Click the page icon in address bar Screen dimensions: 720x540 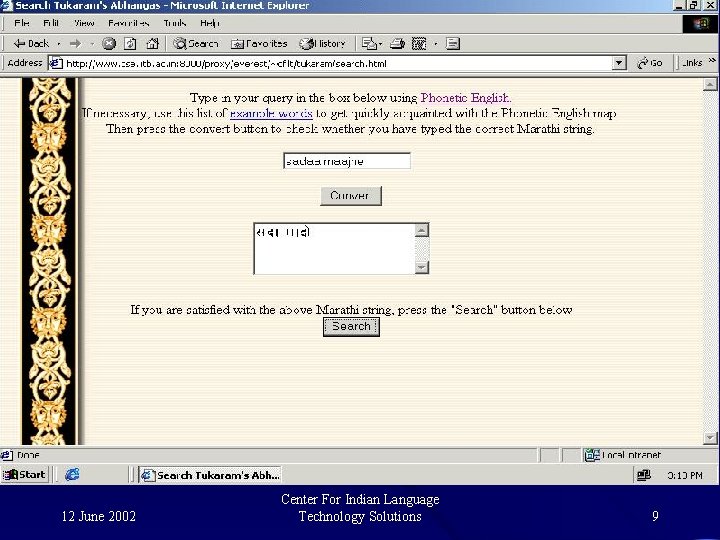(x=55, y=63)
